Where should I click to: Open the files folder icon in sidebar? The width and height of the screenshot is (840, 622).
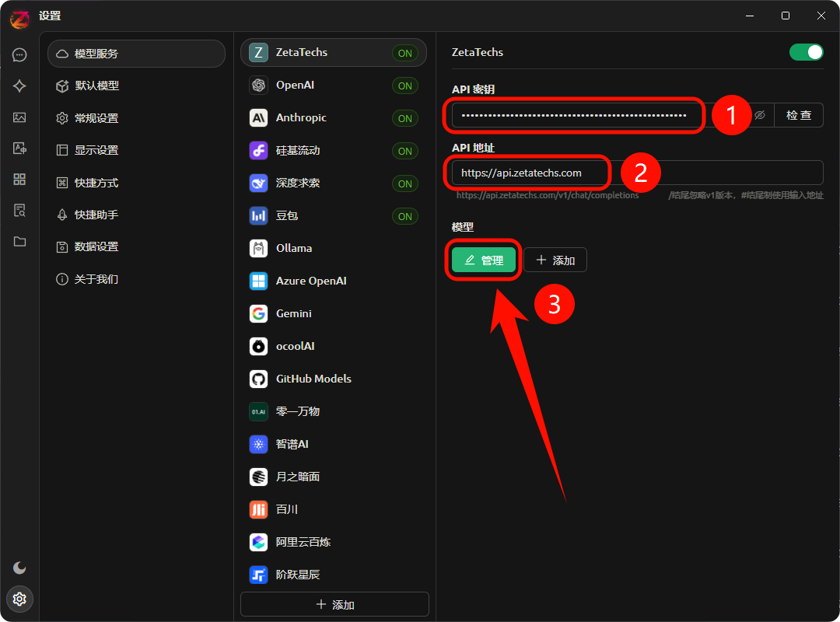(19, 242)
